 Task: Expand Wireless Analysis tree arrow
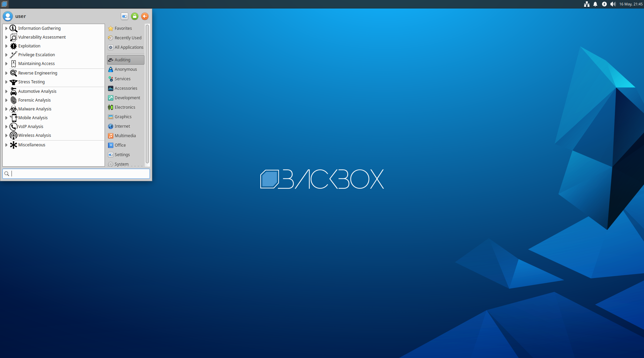pyautogui.click(x=6, y=135)
